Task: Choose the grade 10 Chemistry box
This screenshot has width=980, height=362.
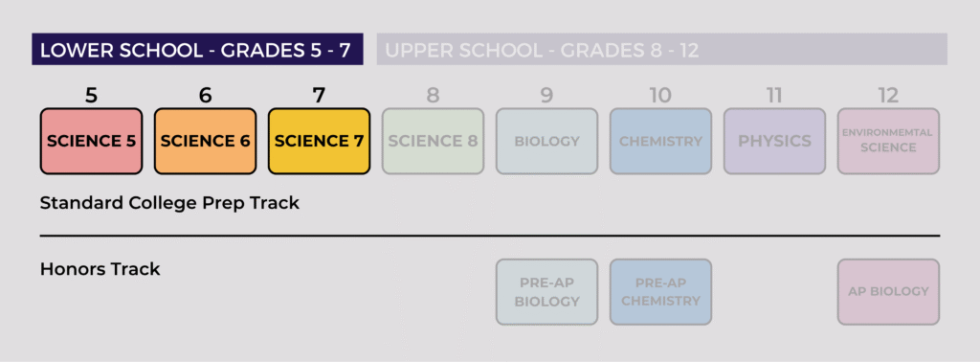Action: 660,142
